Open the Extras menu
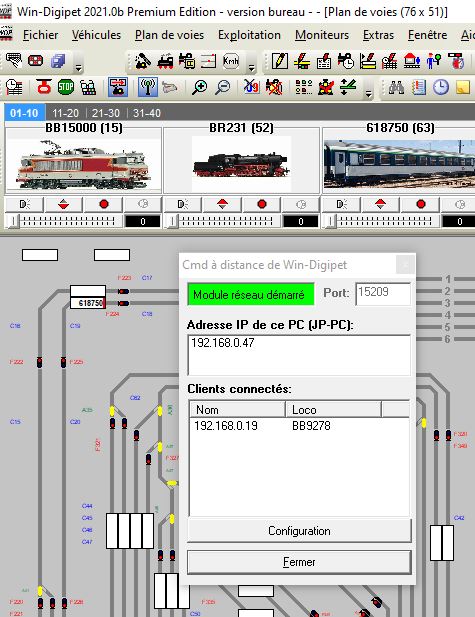The width and height of the screenshot is (475, 617). point(378,35)
